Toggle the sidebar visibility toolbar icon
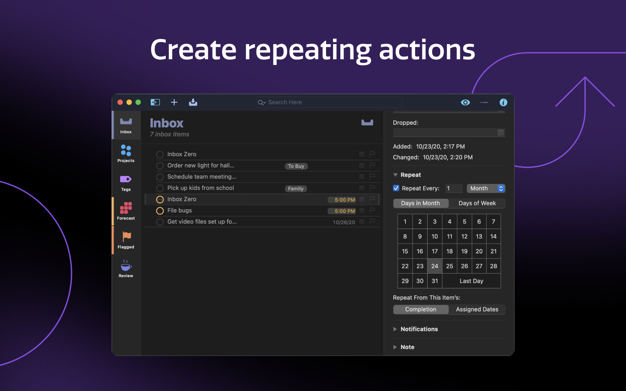 (x=155, y=102)
